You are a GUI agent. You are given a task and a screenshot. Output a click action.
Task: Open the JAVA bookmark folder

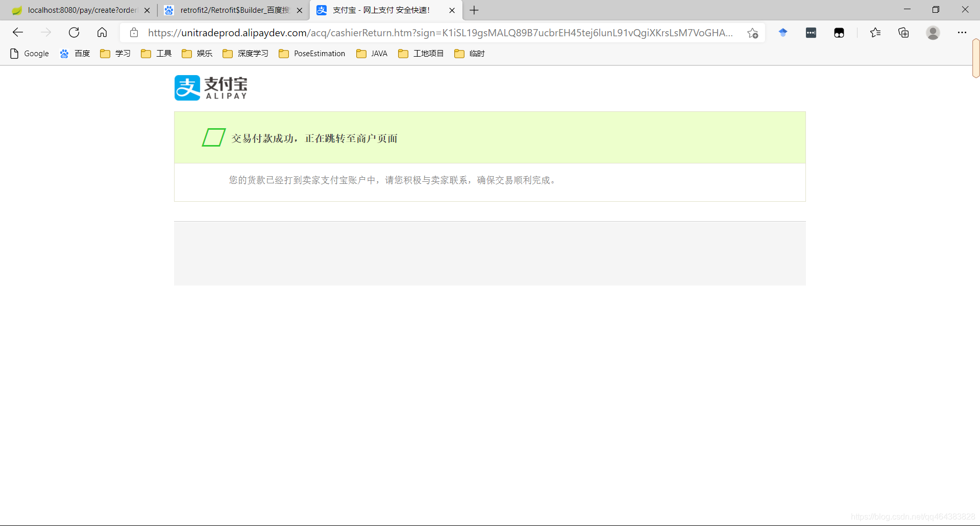[372, 54]
